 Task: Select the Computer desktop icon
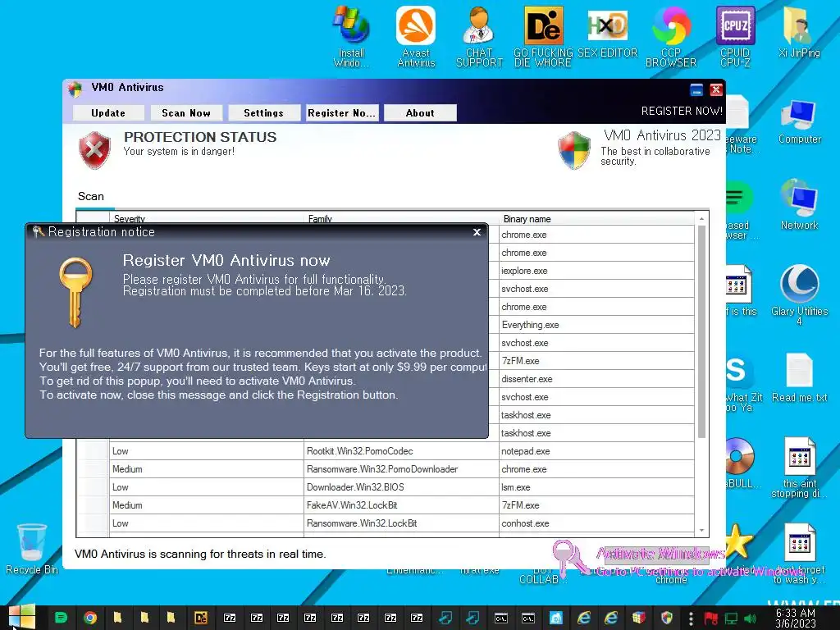click(x=799, y=122)
